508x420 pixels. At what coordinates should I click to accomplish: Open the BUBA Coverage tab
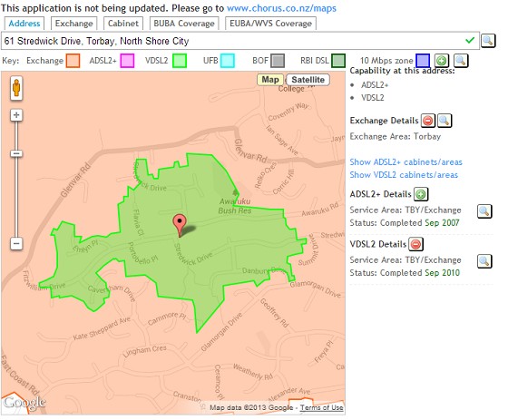[x=184, y=24]
